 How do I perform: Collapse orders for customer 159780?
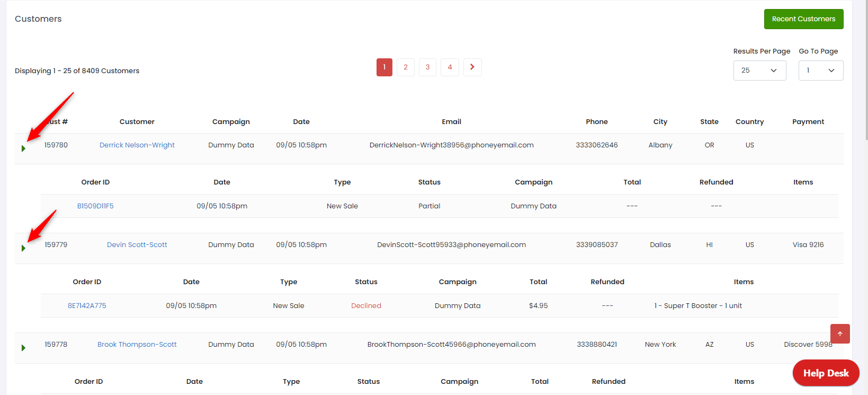tap(23, 148)
